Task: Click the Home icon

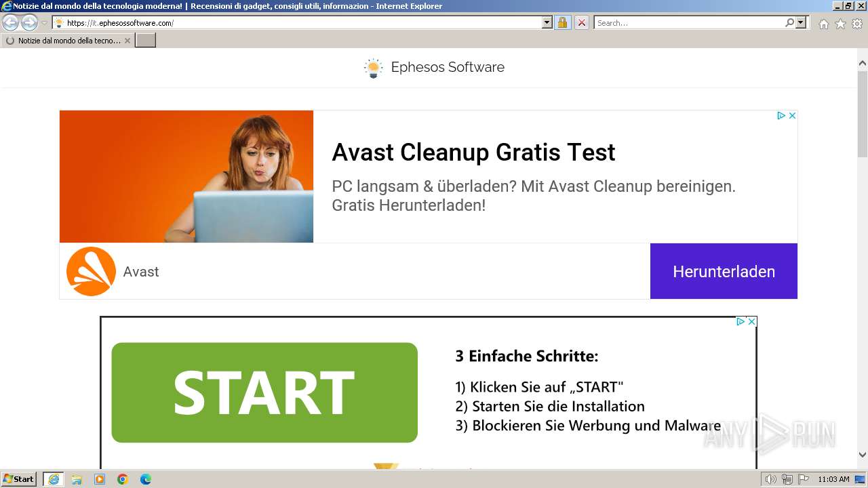Action: tap(823, 24)
